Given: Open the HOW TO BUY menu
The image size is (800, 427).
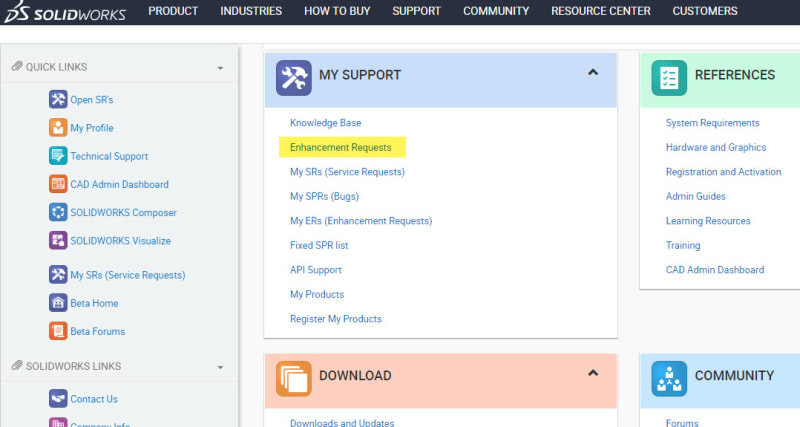Looking at the screenshot, I should 337,11.
